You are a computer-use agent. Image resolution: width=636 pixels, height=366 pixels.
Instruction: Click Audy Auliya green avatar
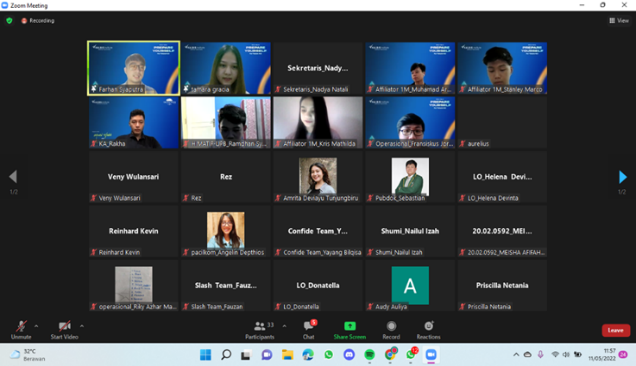[410, 286]
